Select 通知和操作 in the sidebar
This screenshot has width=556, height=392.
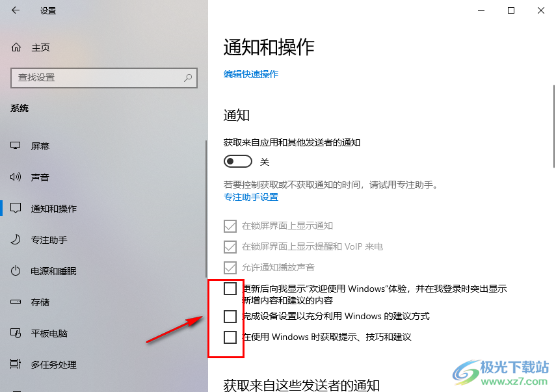click(53, 209)
